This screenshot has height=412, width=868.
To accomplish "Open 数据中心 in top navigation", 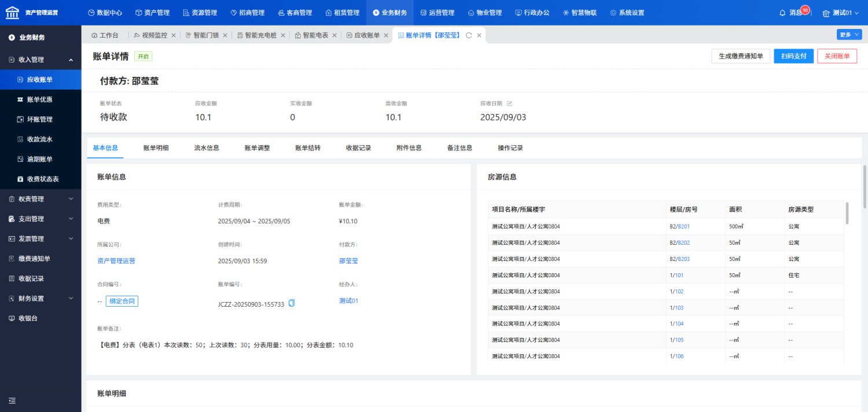I will 105,13.
